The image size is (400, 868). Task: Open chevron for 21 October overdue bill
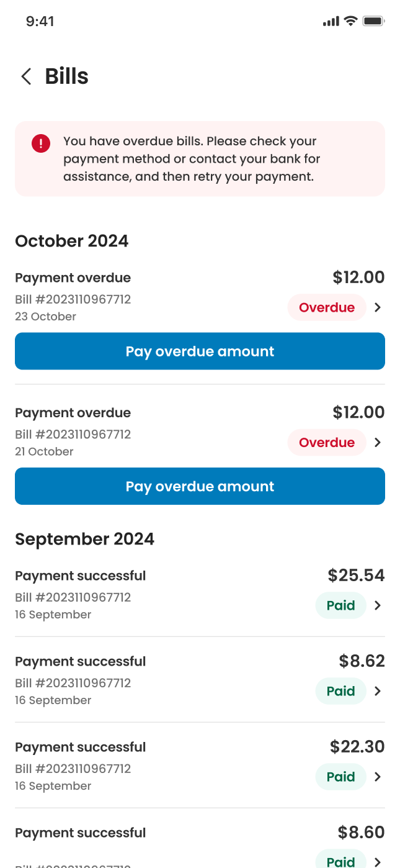click(378, 443)
